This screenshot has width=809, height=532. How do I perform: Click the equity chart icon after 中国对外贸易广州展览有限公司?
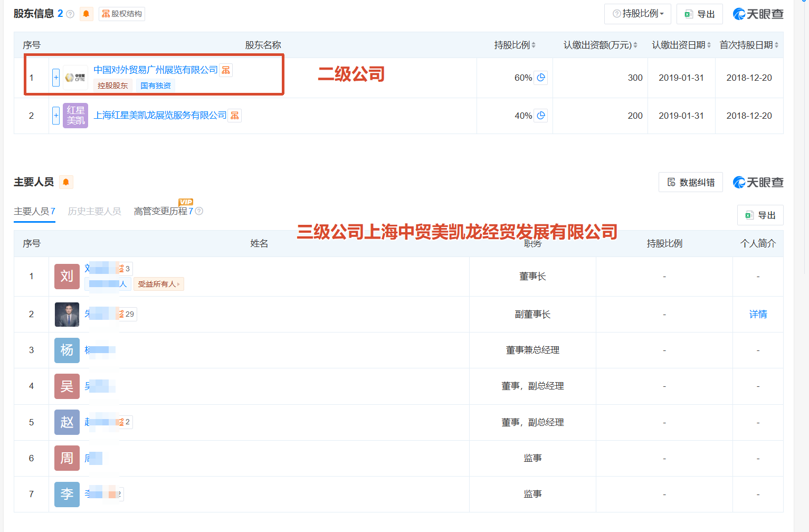(226, 70)
